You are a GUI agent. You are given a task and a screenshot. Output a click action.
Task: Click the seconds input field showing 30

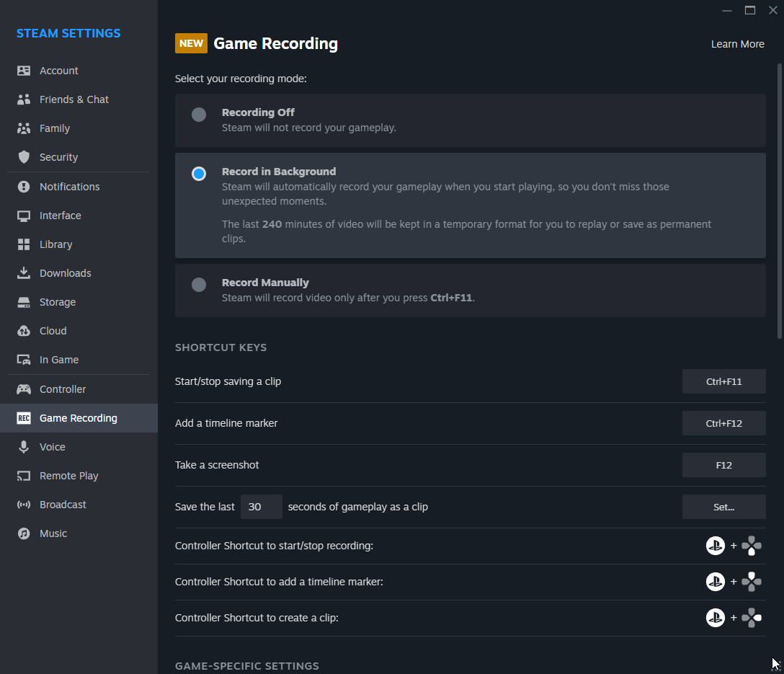(261, 507)
